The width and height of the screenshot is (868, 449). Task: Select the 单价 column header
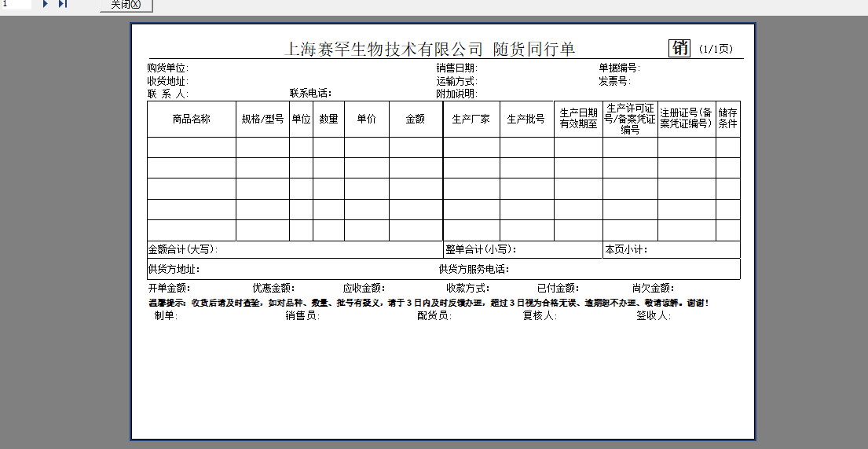[367, 119]
